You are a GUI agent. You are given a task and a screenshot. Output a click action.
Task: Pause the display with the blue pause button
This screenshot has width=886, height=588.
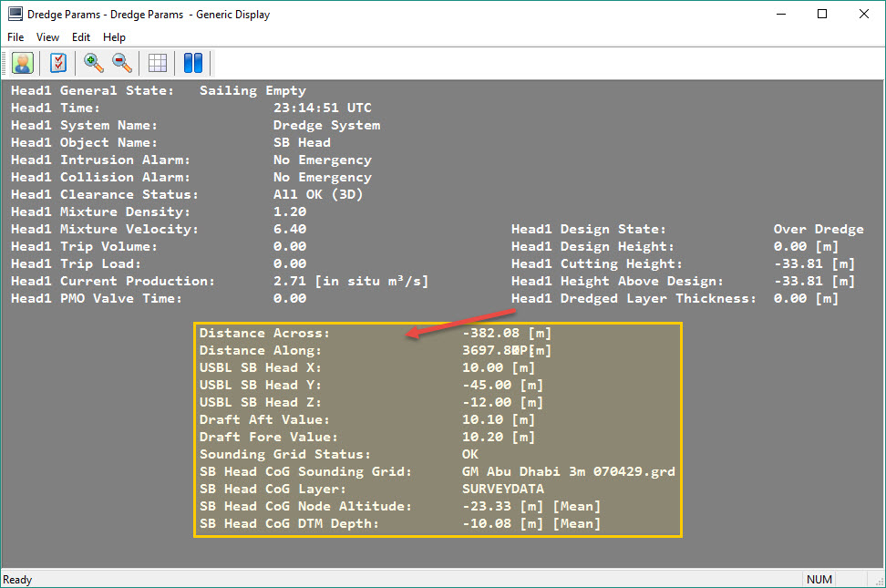192,63
